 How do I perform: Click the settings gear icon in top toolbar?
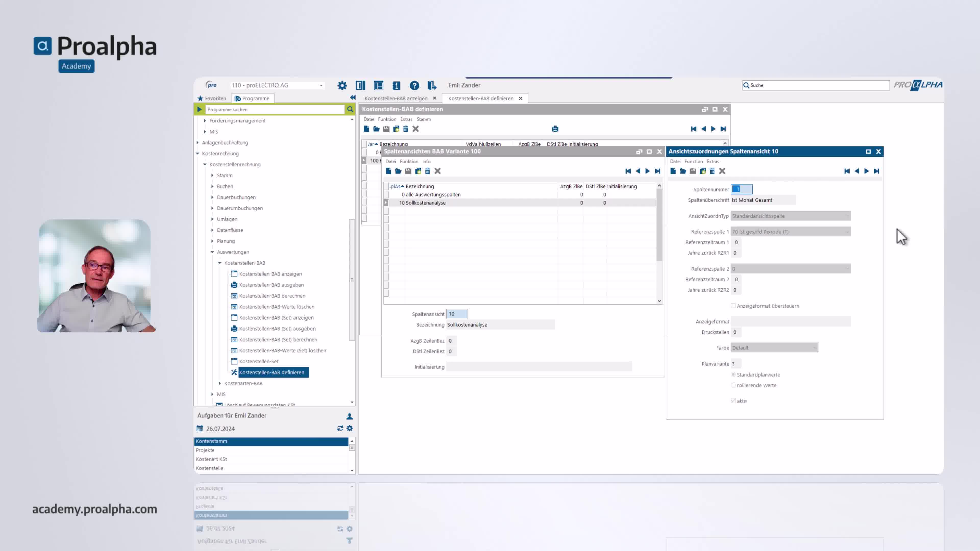click(342, 85)
